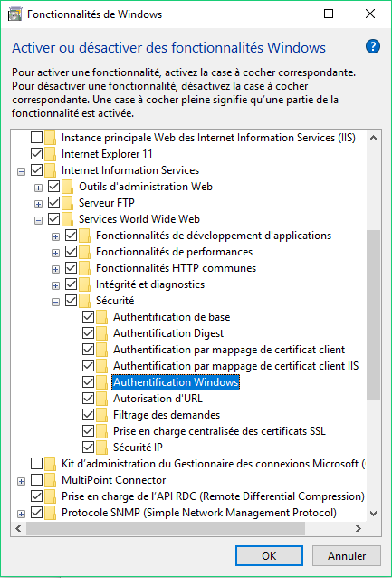Uncheck the Authentification de base checkbox
392x578 pixels.
88,317
